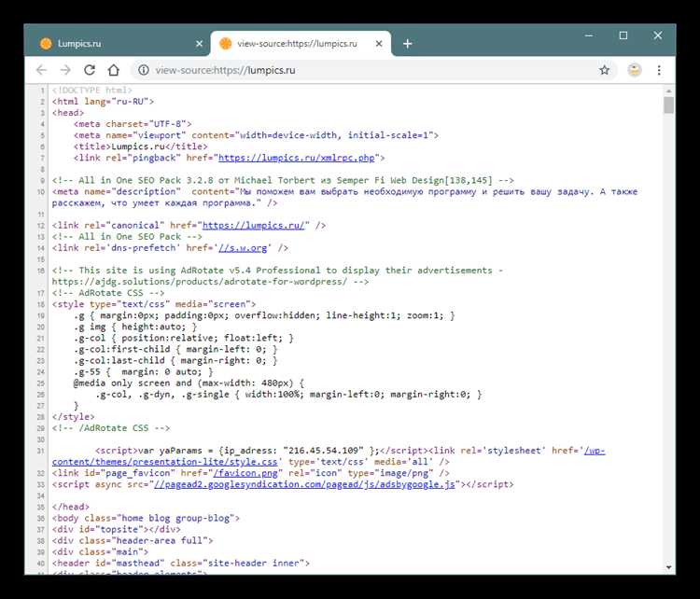Screen dimensions: 700x599
Task: Go to the Home page icon
Action: 114,70
